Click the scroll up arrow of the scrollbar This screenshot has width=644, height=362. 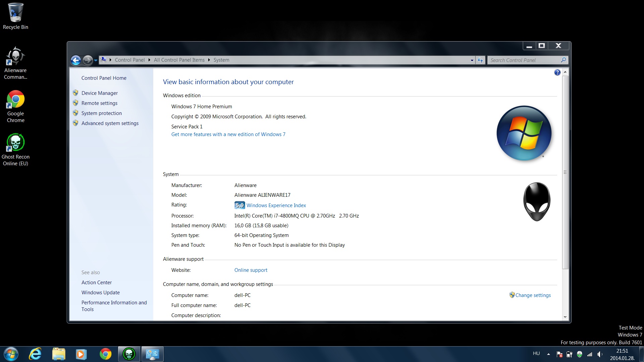point(565,72)
